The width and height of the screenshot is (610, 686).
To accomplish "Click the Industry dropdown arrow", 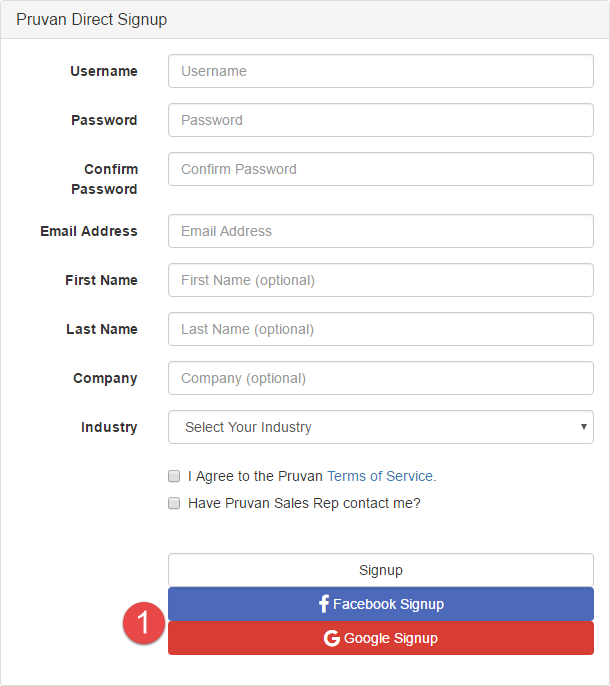I will coord(583,427).
